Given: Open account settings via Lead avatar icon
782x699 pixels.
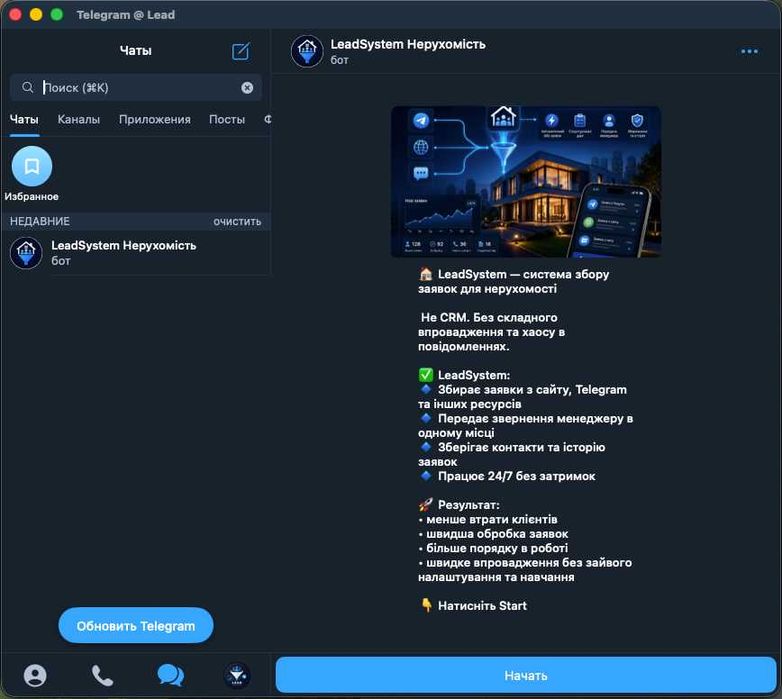Looking at the screenshot, I should [237, 676].
